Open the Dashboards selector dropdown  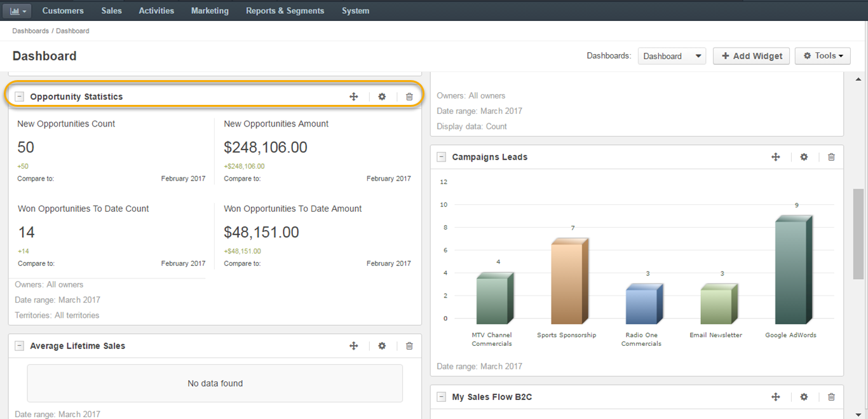coord(672,56)
